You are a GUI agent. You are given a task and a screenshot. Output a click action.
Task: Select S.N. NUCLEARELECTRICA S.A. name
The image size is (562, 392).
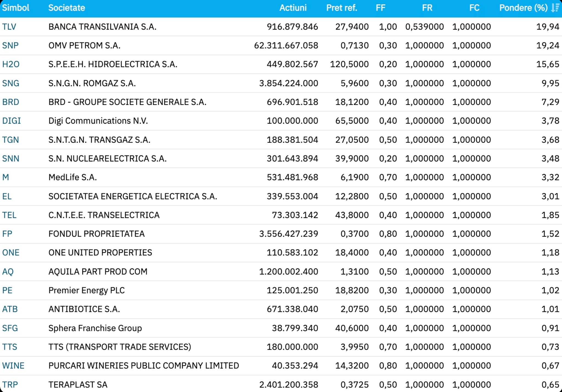[108, 159]
